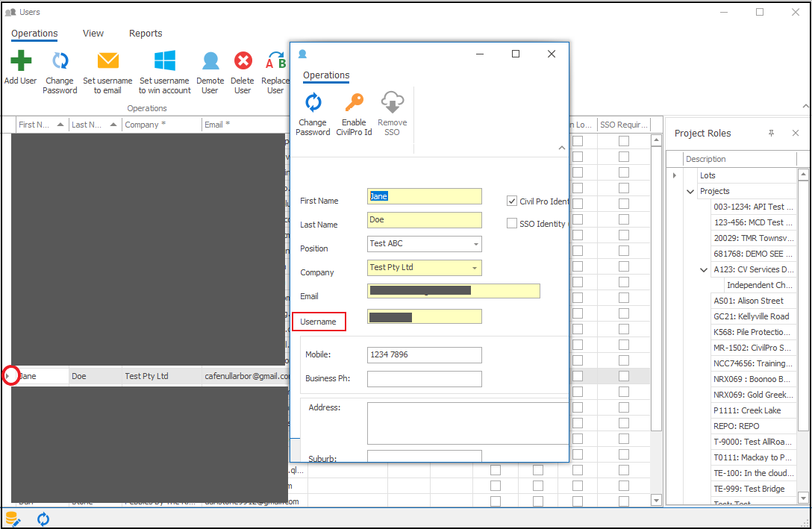Click the Demote User icon
812x529 pixels.
pos(210,61)
